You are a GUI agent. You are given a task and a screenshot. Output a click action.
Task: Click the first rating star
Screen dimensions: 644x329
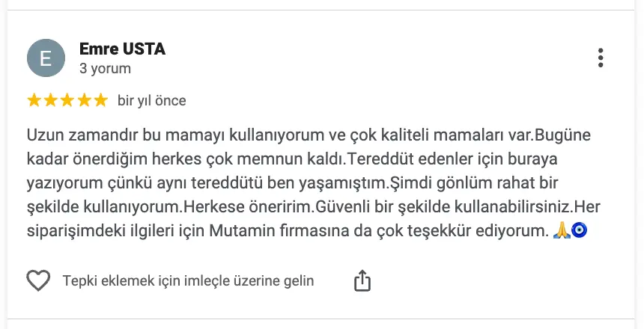(34, 100)
